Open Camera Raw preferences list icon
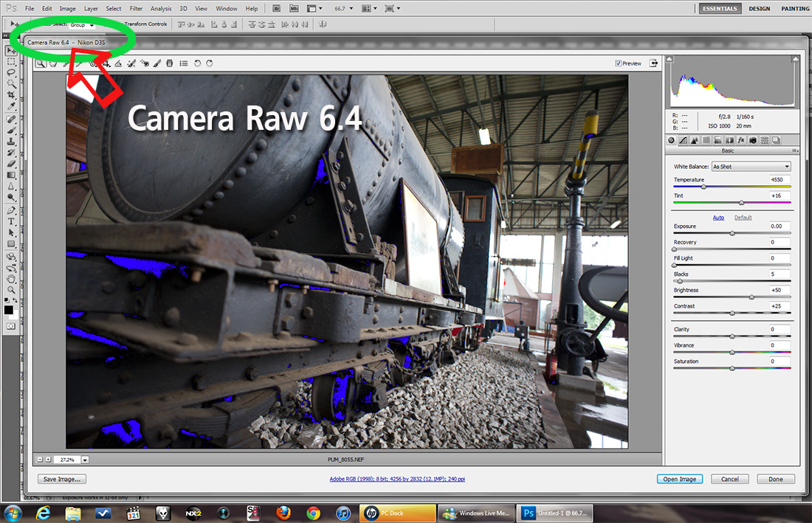Screen dimensions: 812x523 (x=183, y=63)
